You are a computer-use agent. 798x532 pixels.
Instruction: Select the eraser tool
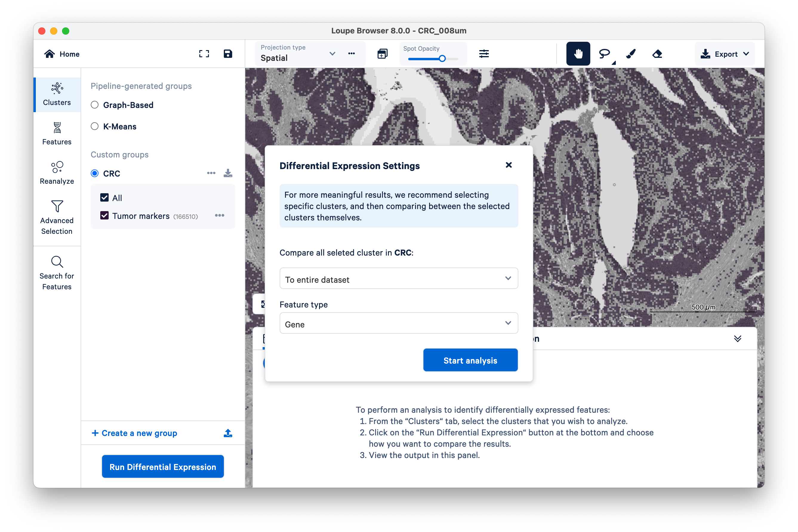[x=657, y=54]
